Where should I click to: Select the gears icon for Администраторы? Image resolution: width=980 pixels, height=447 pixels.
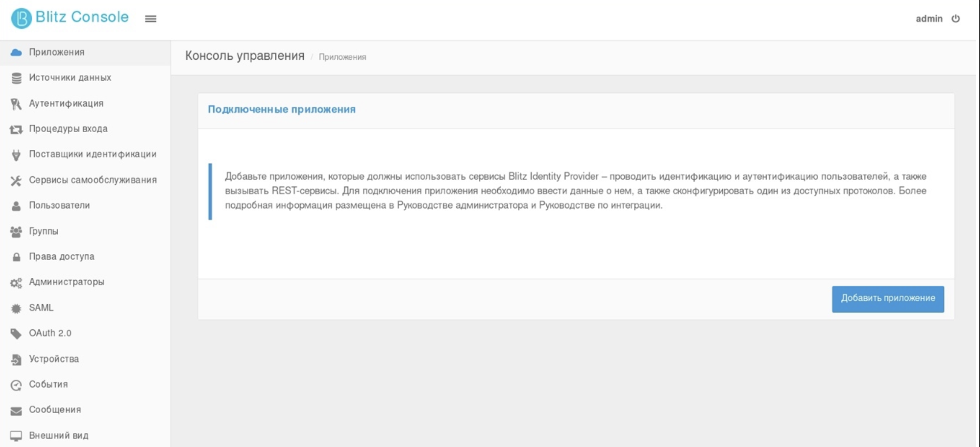16,282
